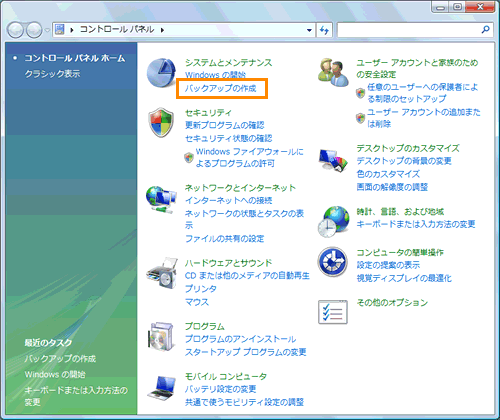The width and height of the screenshot is (500, 420).
Task: Click CD または他のメディアの自動再生 link
Action: point(247,276)
